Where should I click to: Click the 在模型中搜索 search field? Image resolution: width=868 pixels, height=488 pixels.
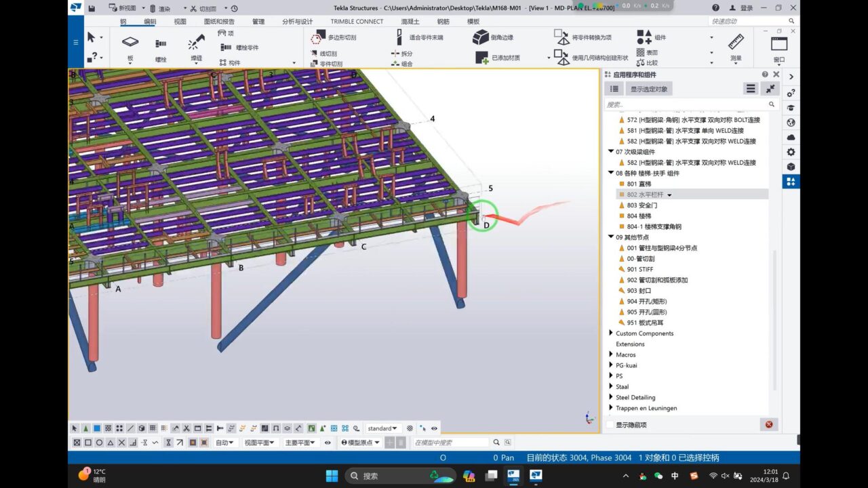pos(451,443)
